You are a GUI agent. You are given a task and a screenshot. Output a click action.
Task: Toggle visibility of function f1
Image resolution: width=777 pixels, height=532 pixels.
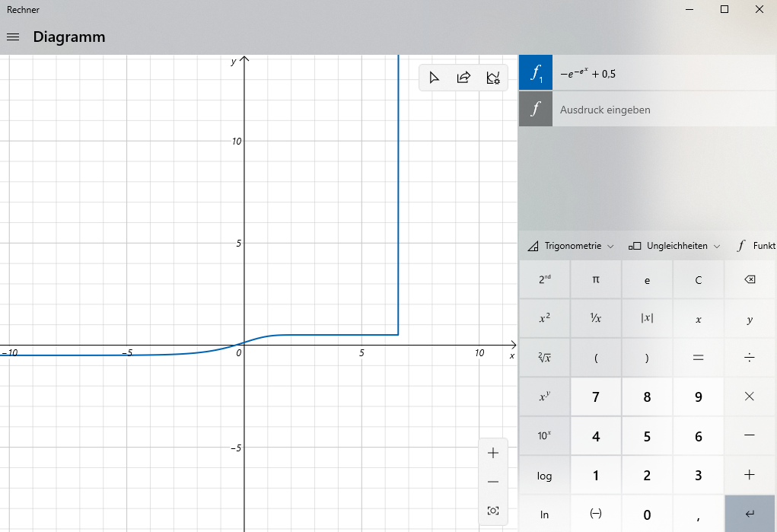pyautogui.click(x=536, y=73)
